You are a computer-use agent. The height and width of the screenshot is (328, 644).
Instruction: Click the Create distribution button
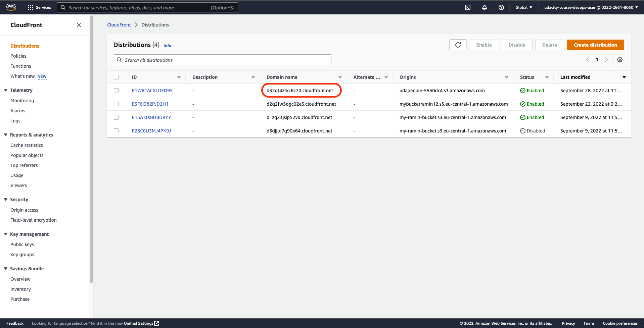coord(595,45)
